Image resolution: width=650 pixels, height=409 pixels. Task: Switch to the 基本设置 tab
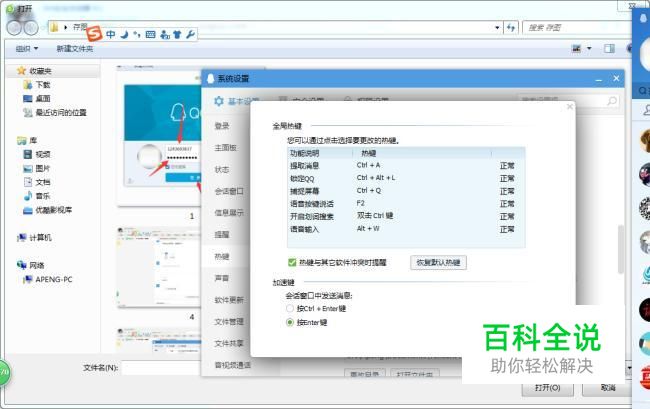pyautogui.click(x=236, y=101)
